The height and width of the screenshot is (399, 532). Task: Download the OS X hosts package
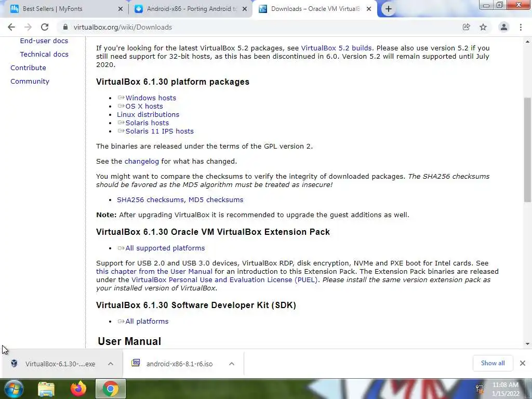144,106
